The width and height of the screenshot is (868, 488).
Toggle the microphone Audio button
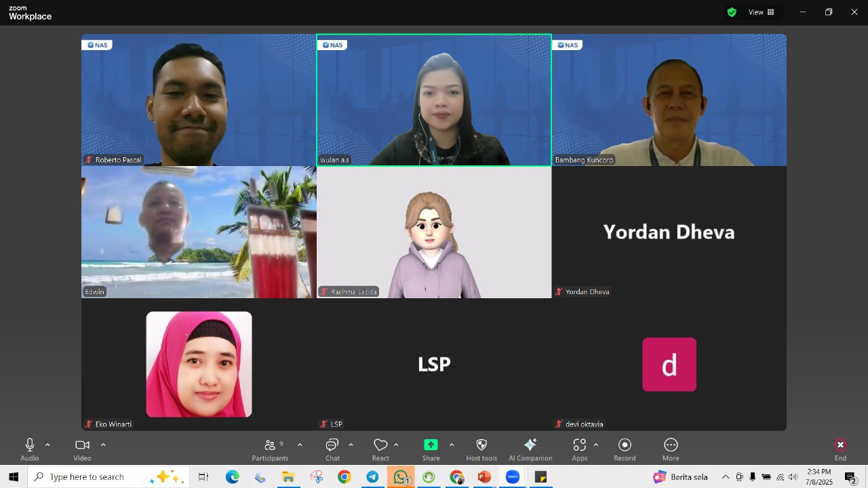(x=30, y=449)
